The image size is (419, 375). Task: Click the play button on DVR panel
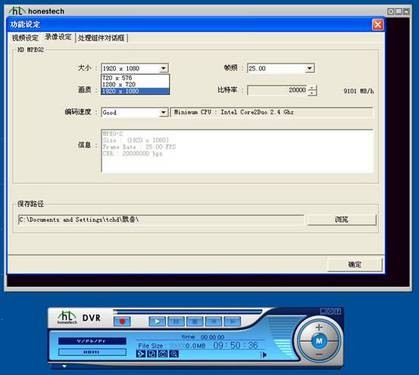157,321
